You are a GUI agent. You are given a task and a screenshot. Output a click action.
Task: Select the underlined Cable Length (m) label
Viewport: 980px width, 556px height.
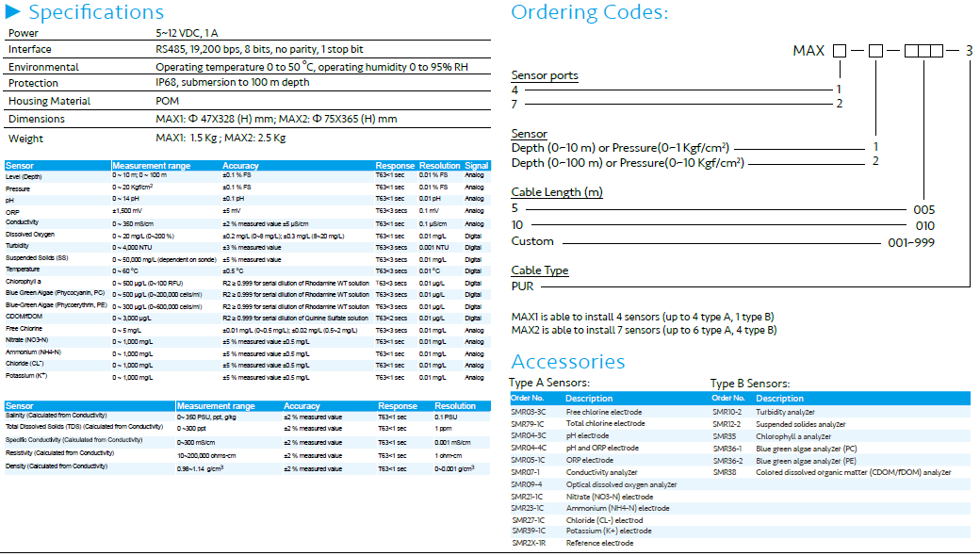556,192
